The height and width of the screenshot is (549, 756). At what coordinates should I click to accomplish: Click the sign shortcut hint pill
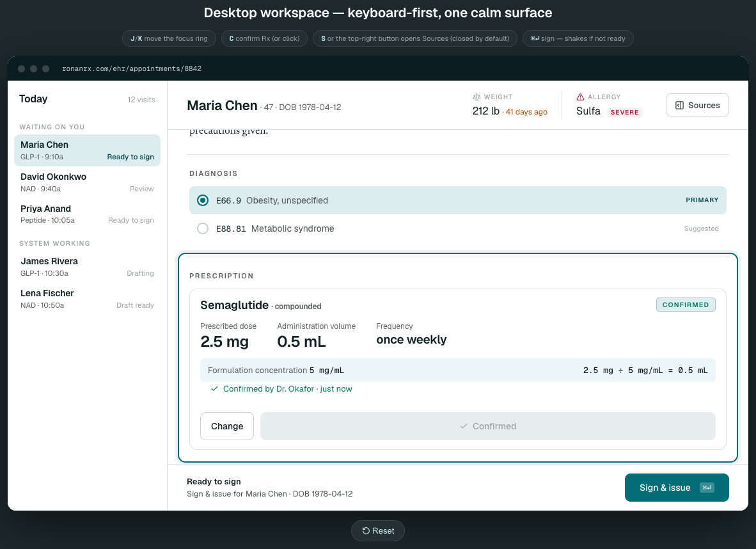point(578,38)
